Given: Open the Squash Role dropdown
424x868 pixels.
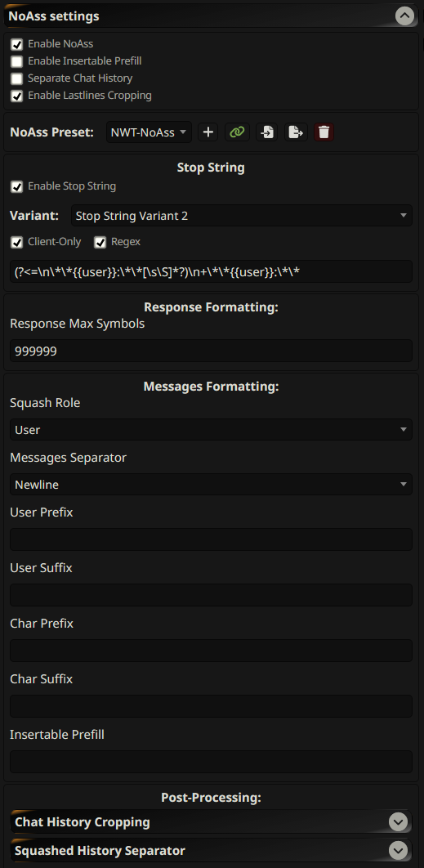Looking at the screenshot, I should click(x=211, y=430).
